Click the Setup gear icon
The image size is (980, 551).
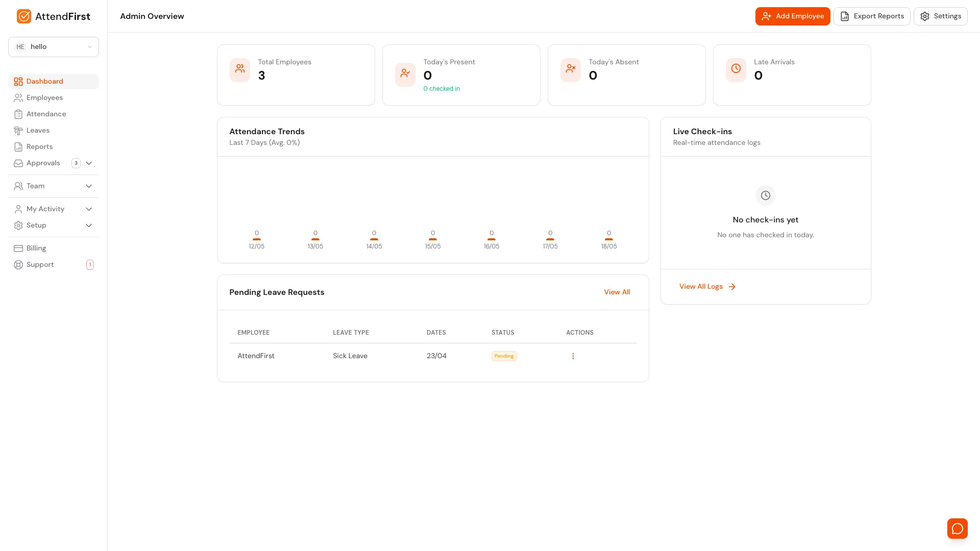(x=18, y=226)
